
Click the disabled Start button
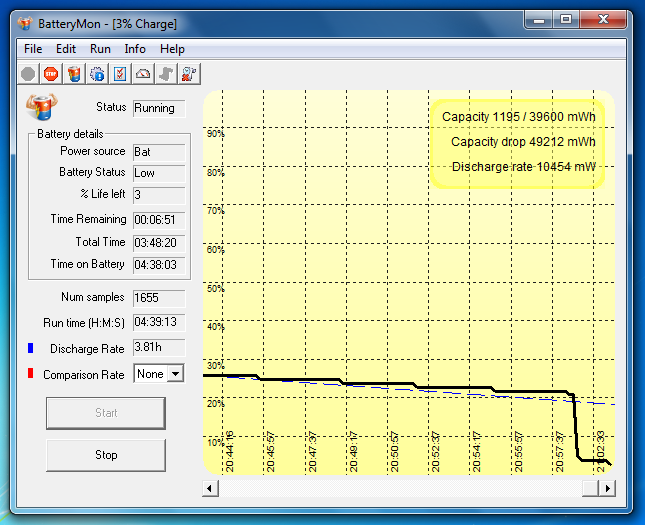(106, 413)
